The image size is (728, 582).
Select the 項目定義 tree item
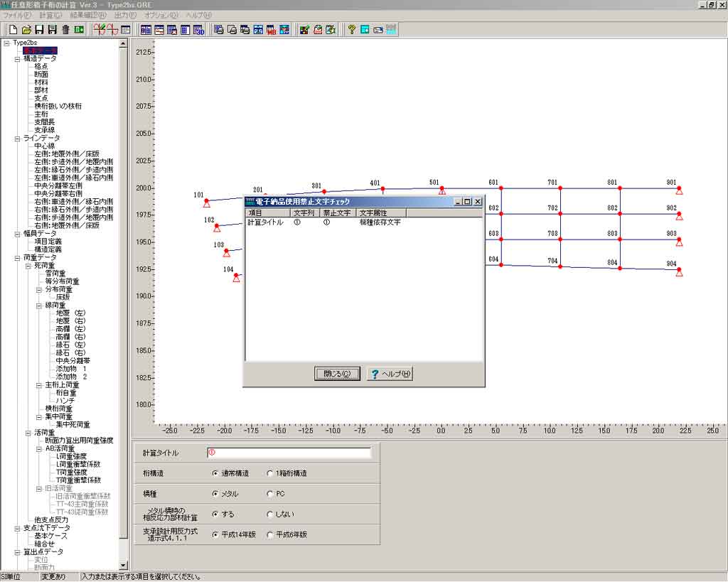pyautogui.click(x=48, y=242)
